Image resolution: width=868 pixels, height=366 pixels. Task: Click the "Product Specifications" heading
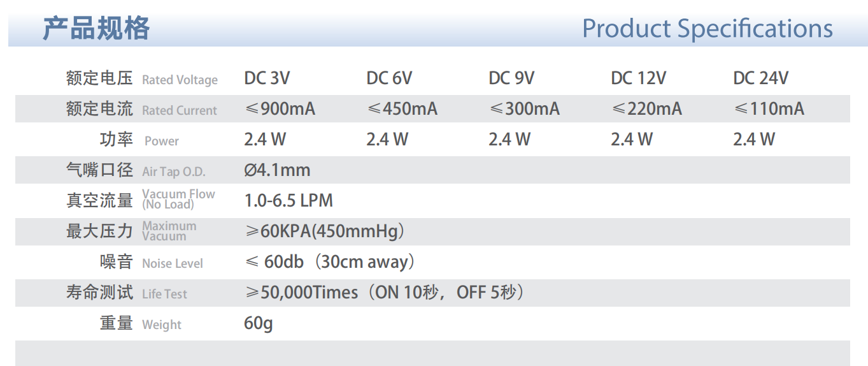pos(707,29)
